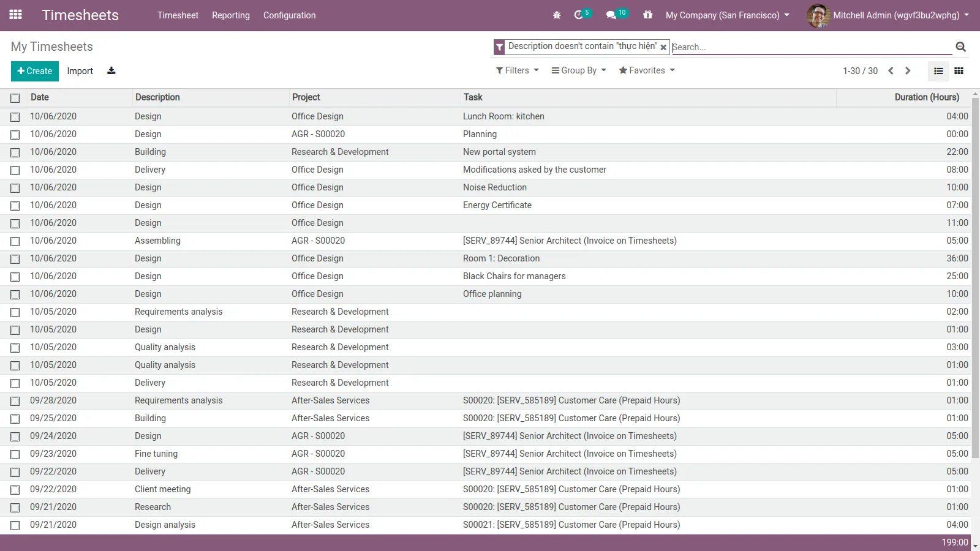Click the Timesheets app title
This screenshot has width=980, height=551.
pos(80,15)
